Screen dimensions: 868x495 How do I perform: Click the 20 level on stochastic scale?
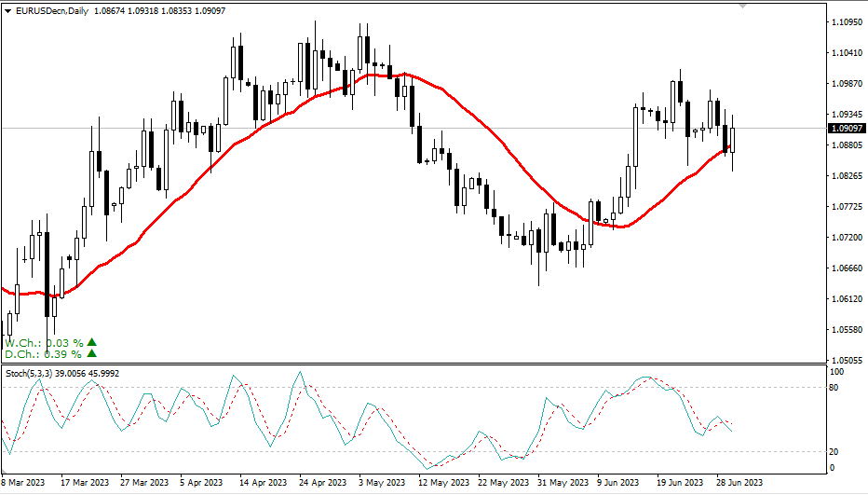click(x=835, y=451)
